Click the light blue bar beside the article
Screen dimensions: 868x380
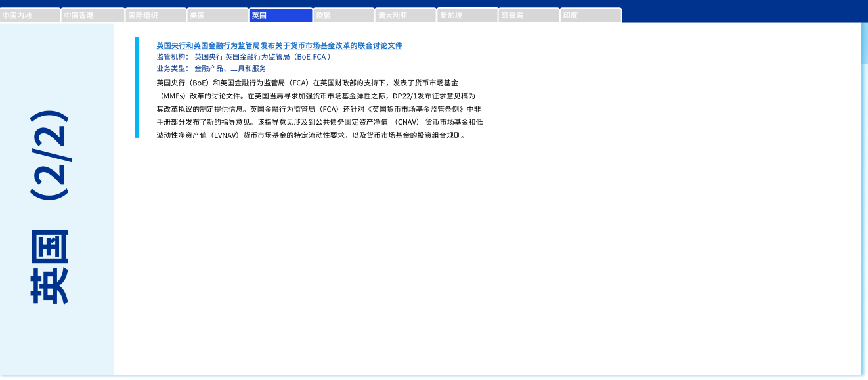pyautogui.click(x=137, y=87)
